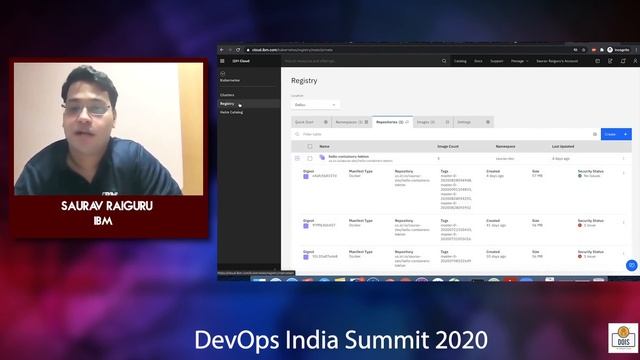Click the 3 Issues status of the bottom image
Image resolution: width=640 pixels, height=360 pixels.
click(x=587, y=256)
